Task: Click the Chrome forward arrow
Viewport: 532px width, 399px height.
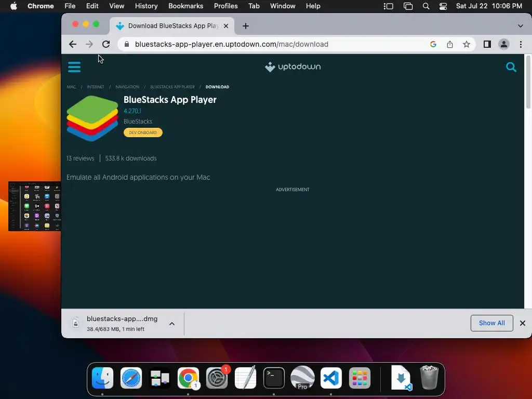Action: click(89, 44)
